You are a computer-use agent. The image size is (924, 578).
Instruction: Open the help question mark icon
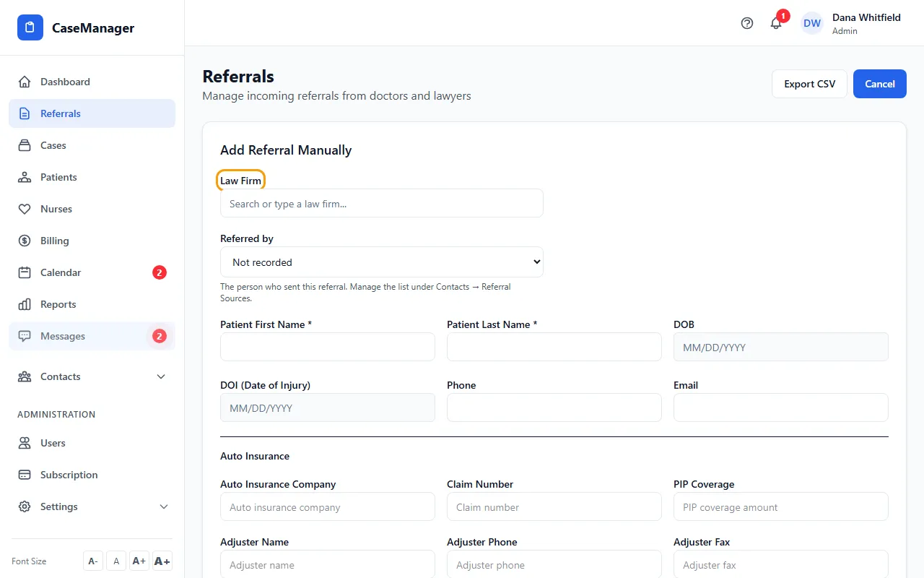pyautogui.click(x=747, y=23)
